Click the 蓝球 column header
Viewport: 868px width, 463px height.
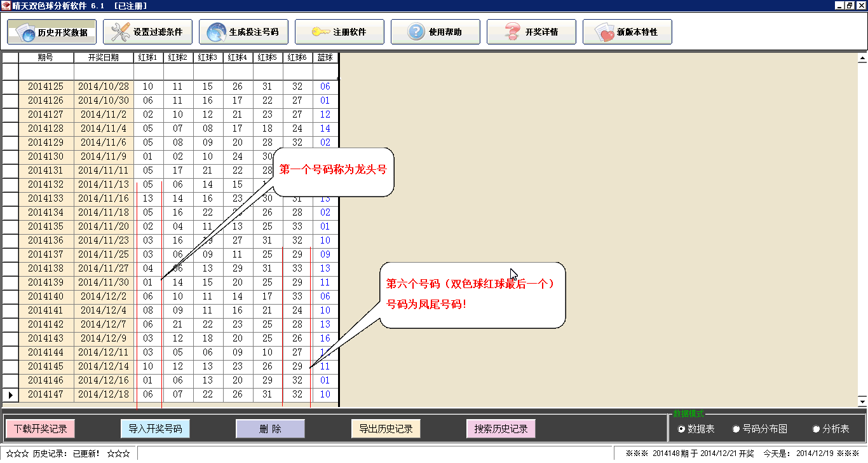click(325, 58)
